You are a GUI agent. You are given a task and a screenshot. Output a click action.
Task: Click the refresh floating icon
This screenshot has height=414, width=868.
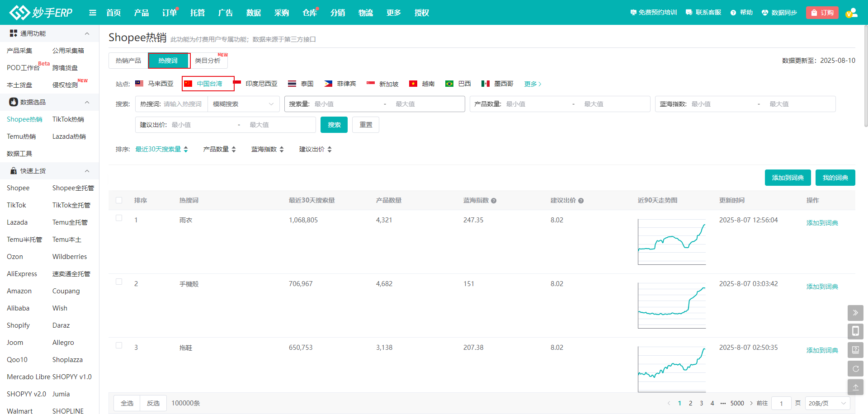pyautogui.click(x=855, y=368)
